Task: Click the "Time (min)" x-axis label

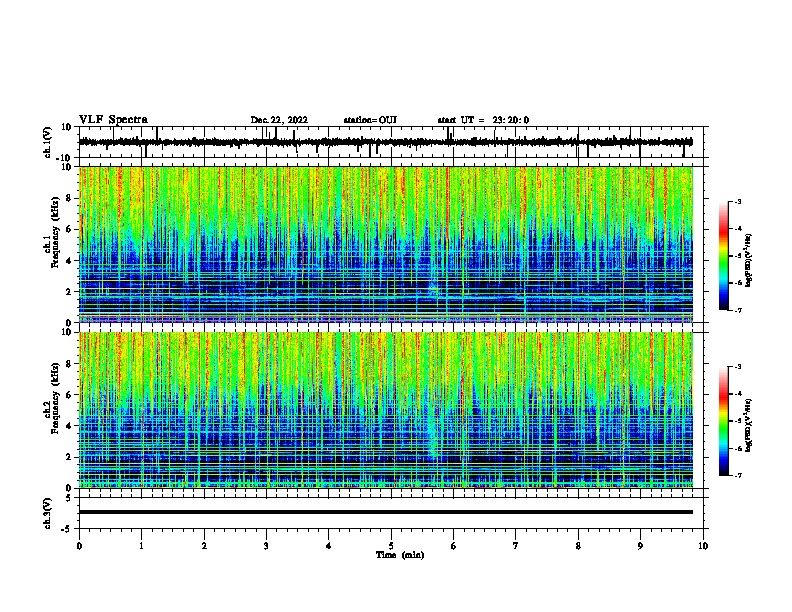Action: [x=400, y=555]
